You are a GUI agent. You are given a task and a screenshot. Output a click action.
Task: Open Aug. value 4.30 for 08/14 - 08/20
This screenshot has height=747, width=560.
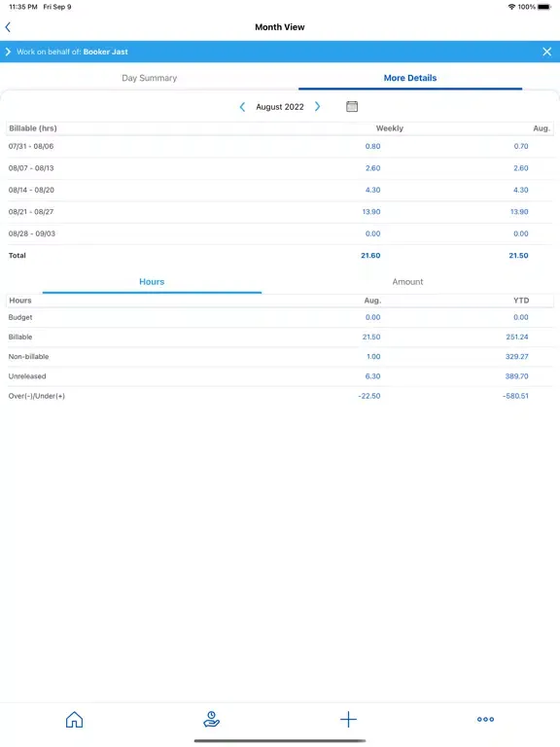coord(521,190)
